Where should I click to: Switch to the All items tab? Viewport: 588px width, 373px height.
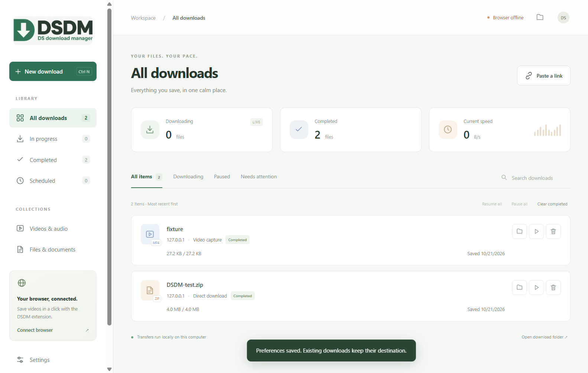[x=146, y=177]
